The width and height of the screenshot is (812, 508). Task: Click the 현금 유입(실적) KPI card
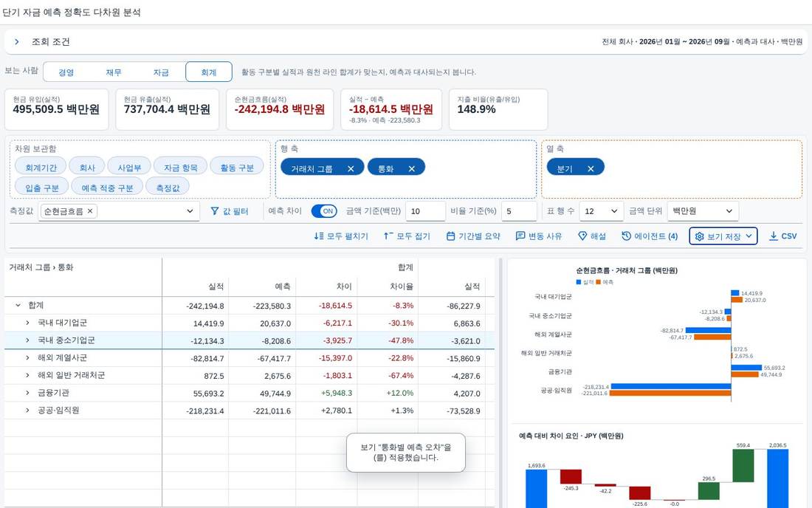[x=56, y=109]
